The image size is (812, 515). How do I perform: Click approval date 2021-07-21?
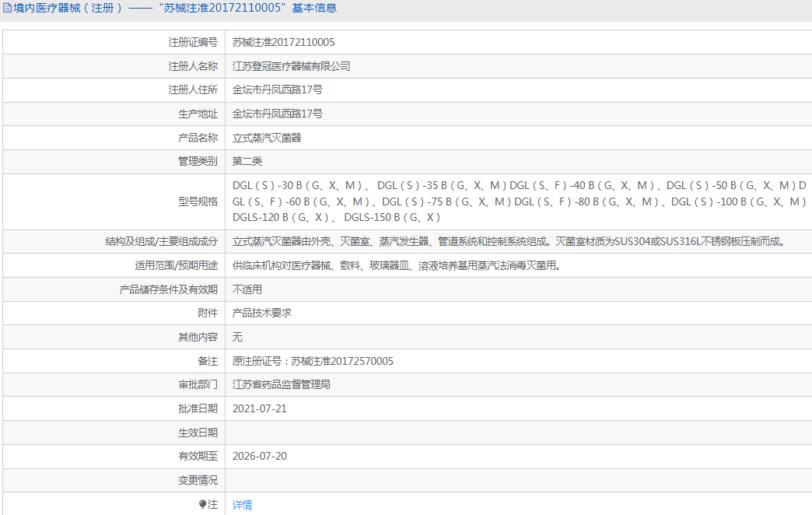(260, 408)
